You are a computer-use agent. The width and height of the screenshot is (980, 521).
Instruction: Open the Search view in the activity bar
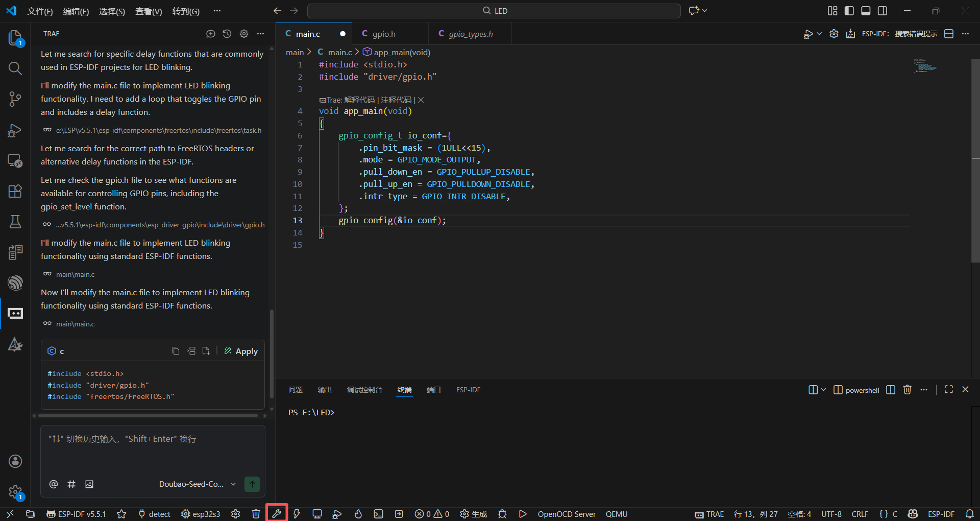point(15,68)
